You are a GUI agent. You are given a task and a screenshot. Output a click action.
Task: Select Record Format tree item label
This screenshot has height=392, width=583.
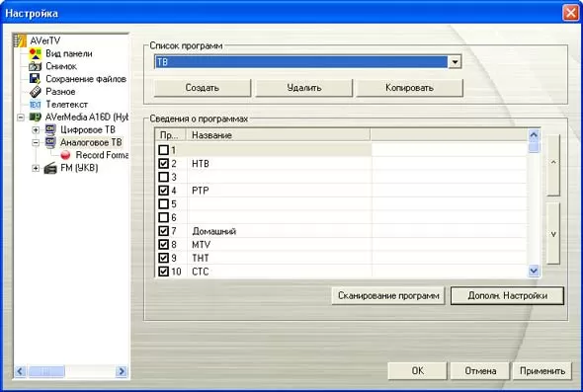(102, 155)
